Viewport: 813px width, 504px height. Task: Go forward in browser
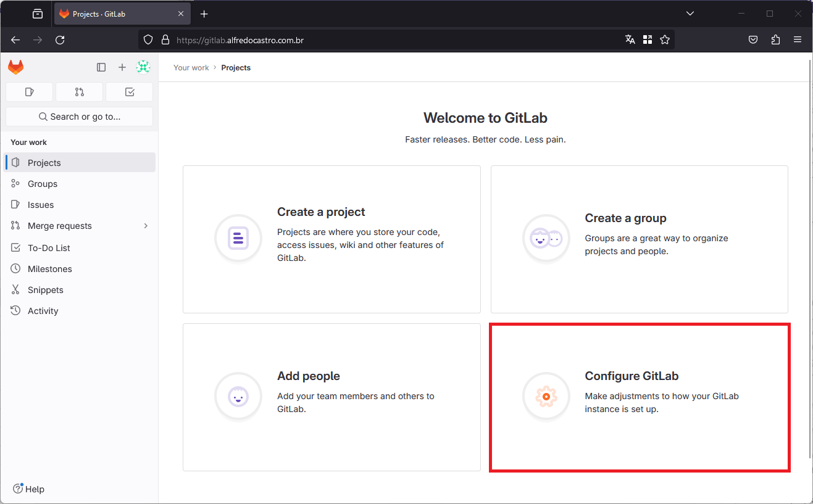click(x=38, y=40)
